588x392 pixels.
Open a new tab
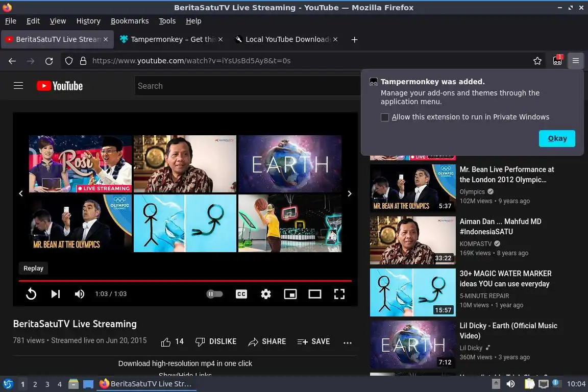click(354, 39)
